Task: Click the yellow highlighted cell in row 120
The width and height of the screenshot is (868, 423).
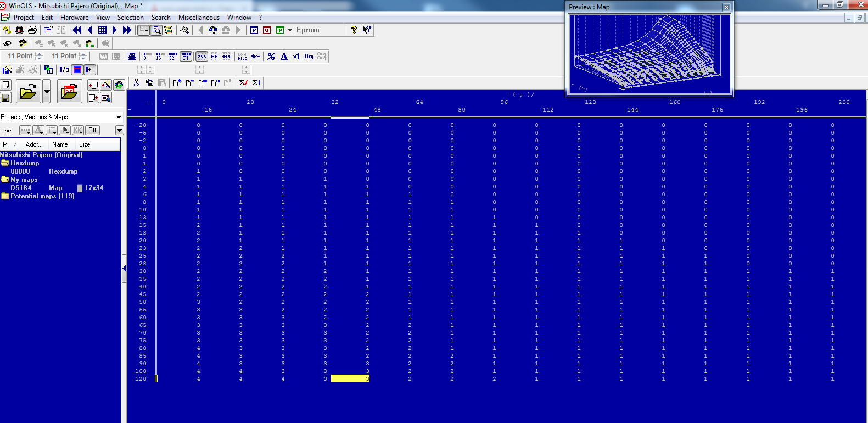Action: tap(350, 379)
